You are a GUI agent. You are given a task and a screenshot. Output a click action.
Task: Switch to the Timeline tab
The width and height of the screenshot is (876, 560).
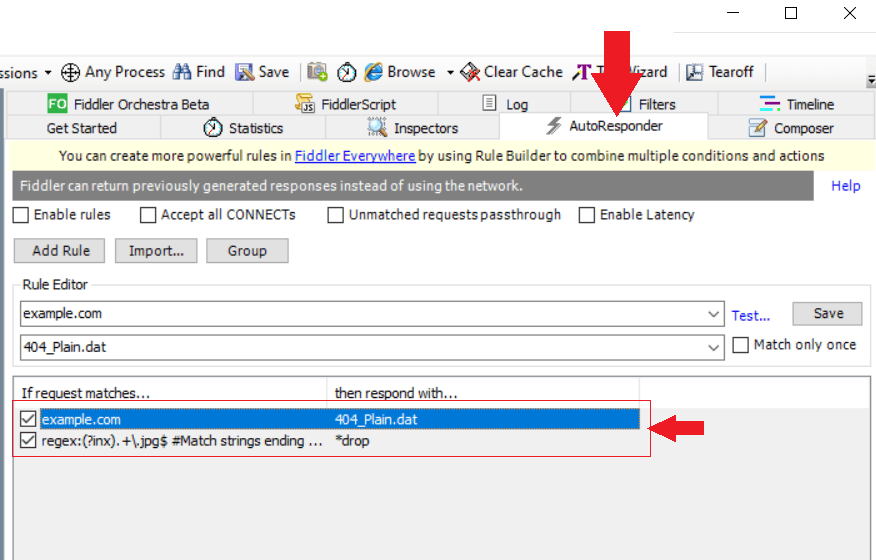click(x=796, y=104)
